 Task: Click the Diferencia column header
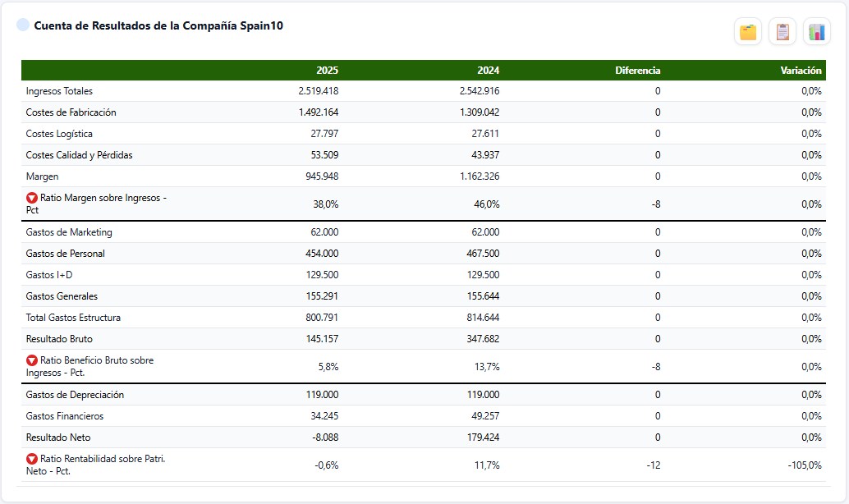click(637, 71)
